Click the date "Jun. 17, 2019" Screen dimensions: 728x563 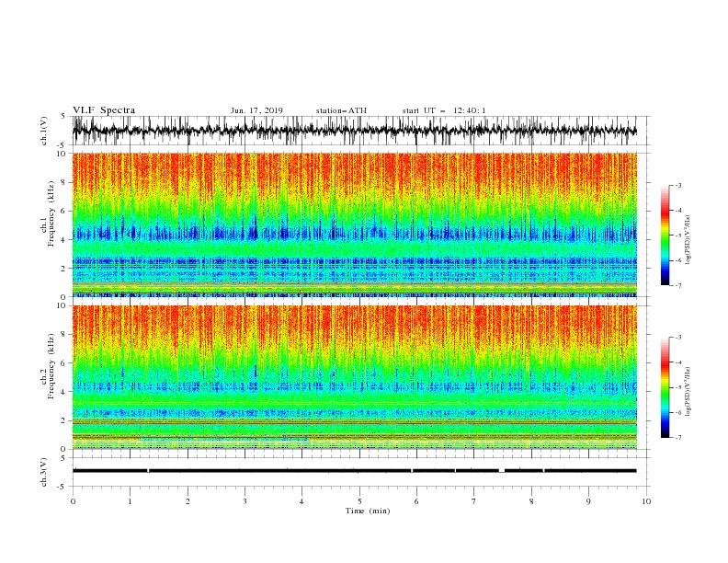pos(256,110)
